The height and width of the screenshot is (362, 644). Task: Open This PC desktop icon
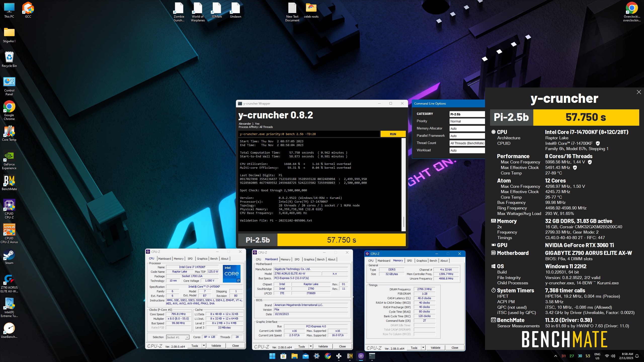pyautogui.click(x=9, y=10)
